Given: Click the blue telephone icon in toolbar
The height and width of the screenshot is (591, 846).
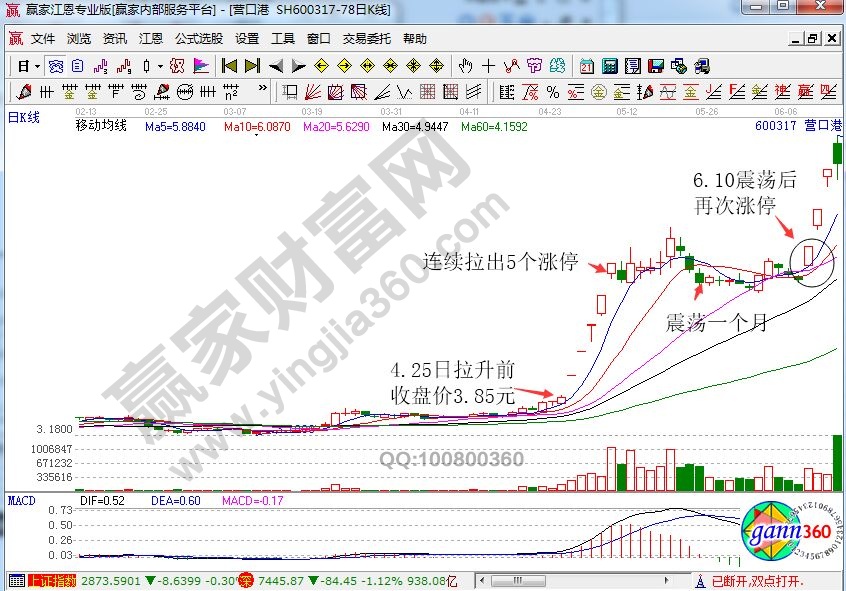Looking at the screenshot, I should coord(703,66).
